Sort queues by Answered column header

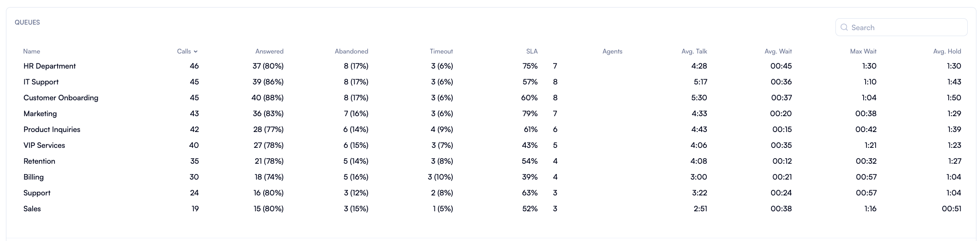pos(269,52)
